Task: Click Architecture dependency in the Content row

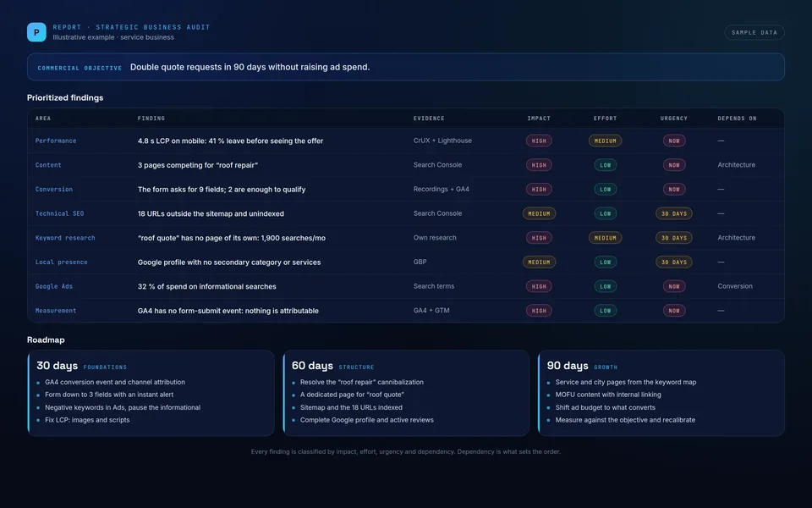Action: 737,165
